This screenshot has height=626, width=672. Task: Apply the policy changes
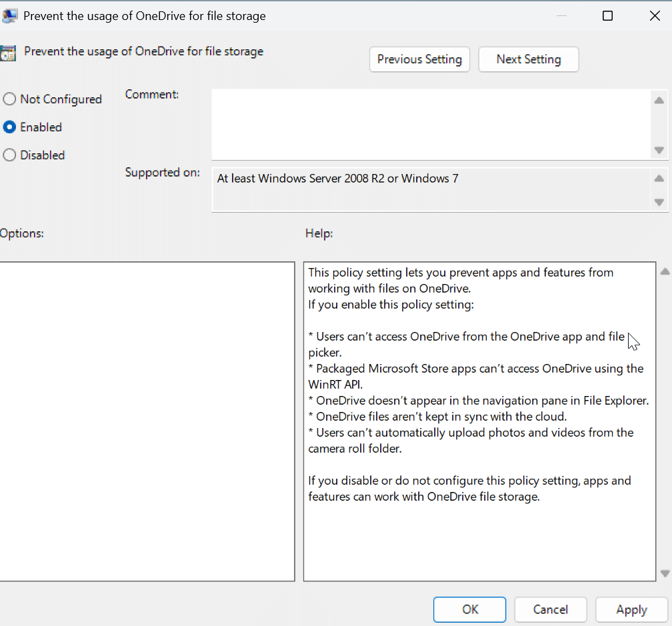[632, 609]
